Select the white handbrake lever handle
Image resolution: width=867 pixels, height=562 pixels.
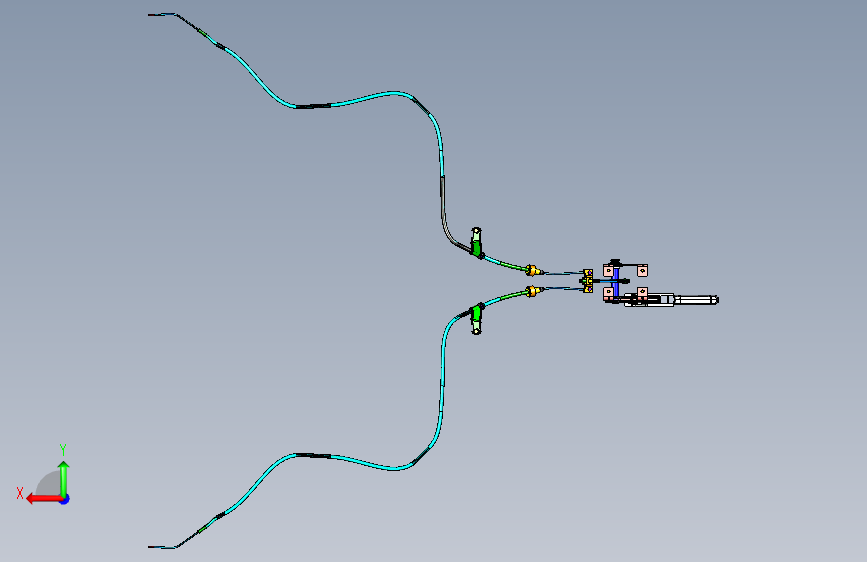[695, 300]
